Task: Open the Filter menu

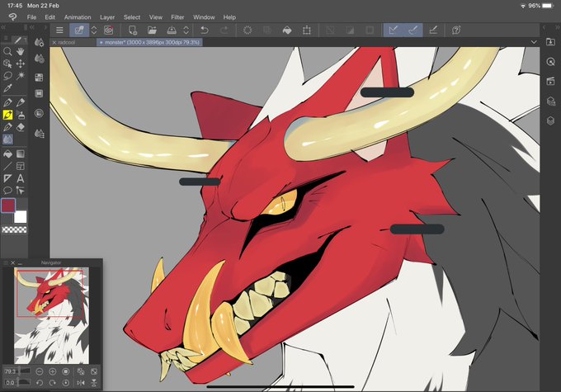Action: click(x=177, y=17)
